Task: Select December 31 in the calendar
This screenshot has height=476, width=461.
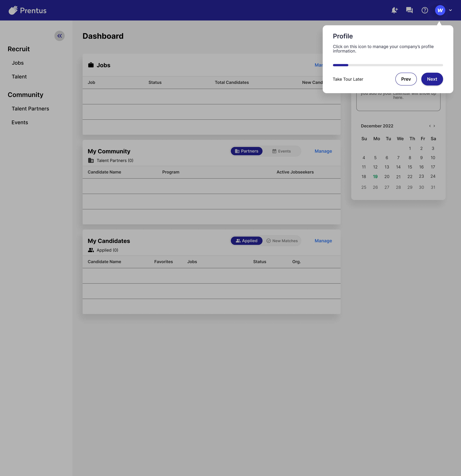Action: tap(433, 187)
